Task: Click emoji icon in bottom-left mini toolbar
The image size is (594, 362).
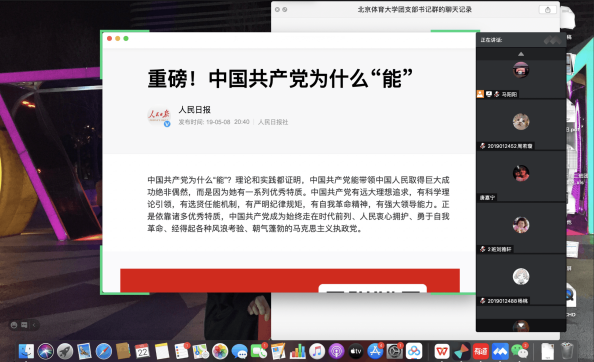Action: (14, 325)
